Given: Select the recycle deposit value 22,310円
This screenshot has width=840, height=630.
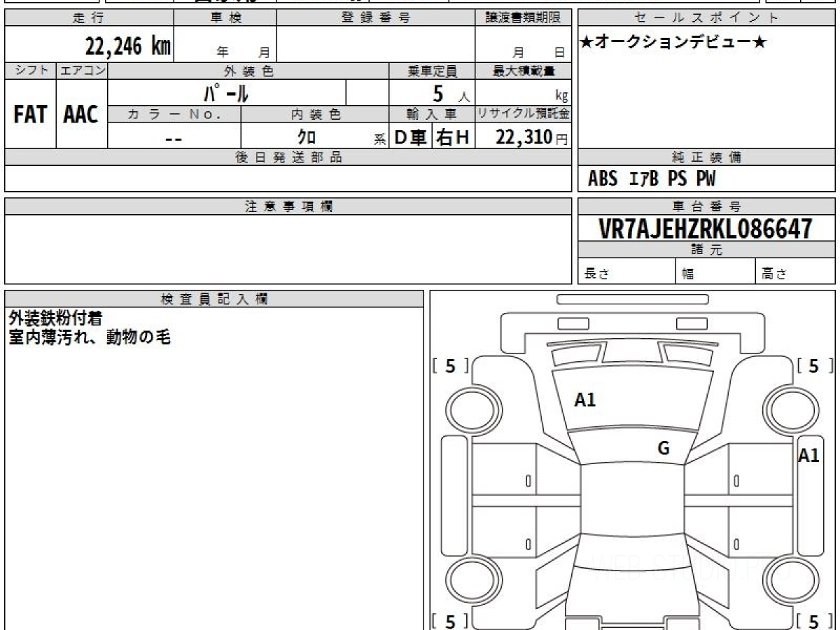Looking at the screenshot, I should pos(532,137).
